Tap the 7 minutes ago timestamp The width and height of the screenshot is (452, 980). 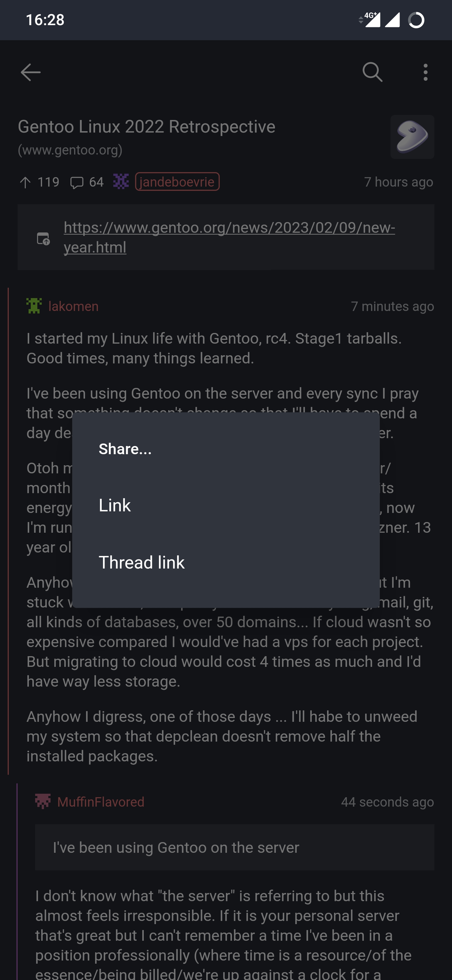392,306
